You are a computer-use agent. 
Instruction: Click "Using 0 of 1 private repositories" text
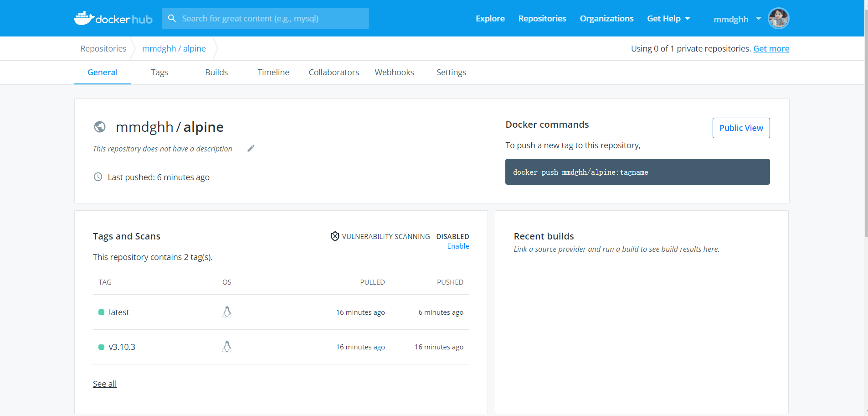[x=691, y=49]
